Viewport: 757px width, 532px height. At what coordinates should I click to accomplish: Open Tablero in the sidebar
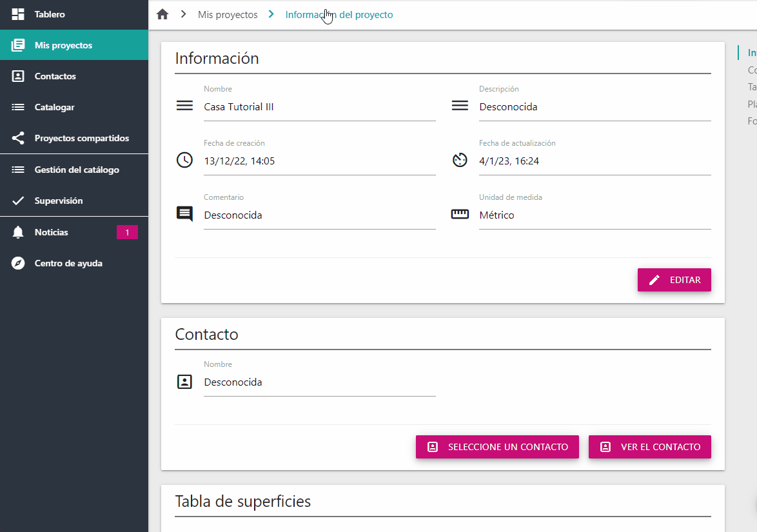74,14
